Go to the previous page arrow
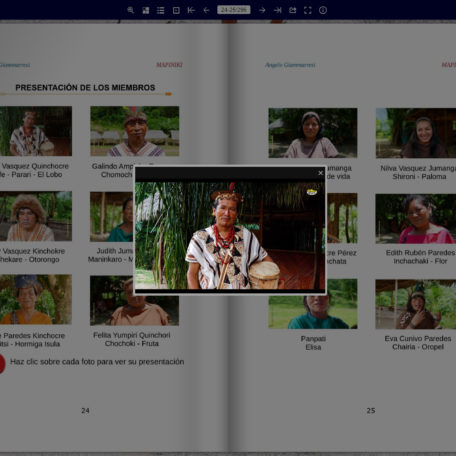This screenshot has width=456, height=456. click(x=207, y=10)
